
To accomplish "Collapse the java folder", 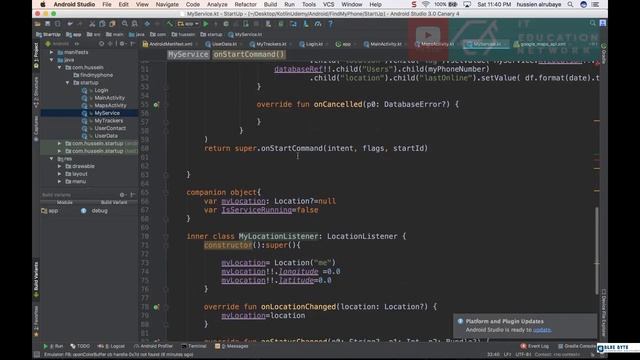I will (51, 60).
